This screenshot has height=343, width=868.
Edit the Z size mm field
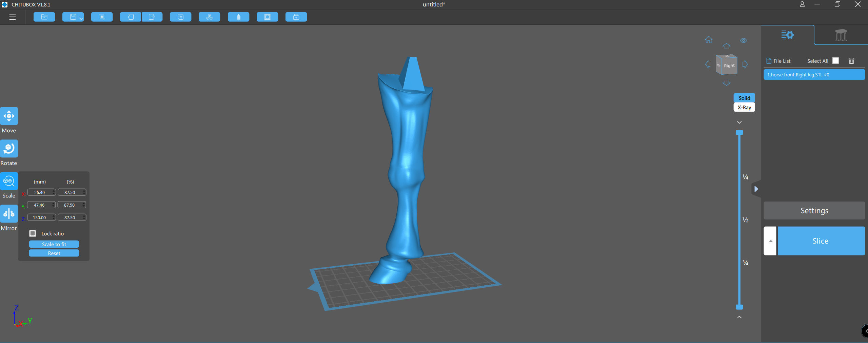coord(41,217)
